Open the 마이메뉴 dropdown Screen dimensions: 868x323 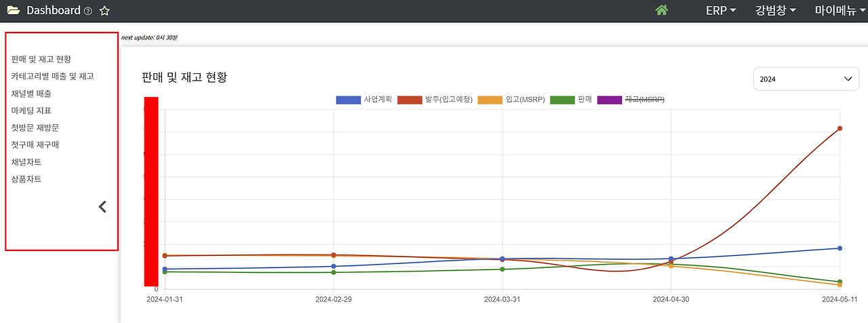click(841, 11)
